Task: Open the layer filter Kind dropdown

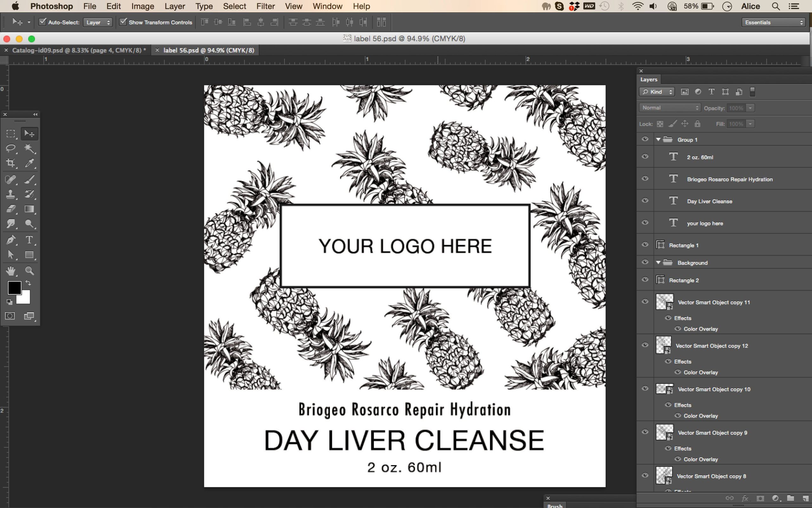Action: pos(657,92)
